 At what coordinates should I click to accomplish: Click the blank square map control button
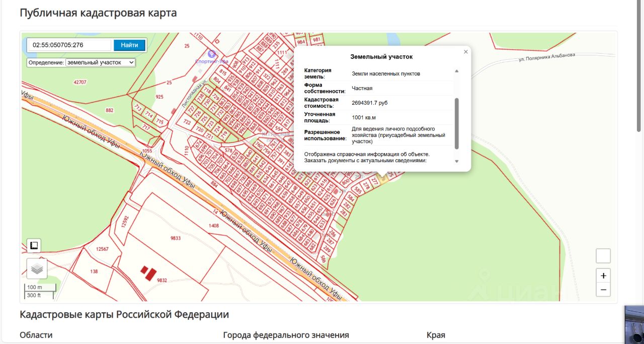[603, 256]
